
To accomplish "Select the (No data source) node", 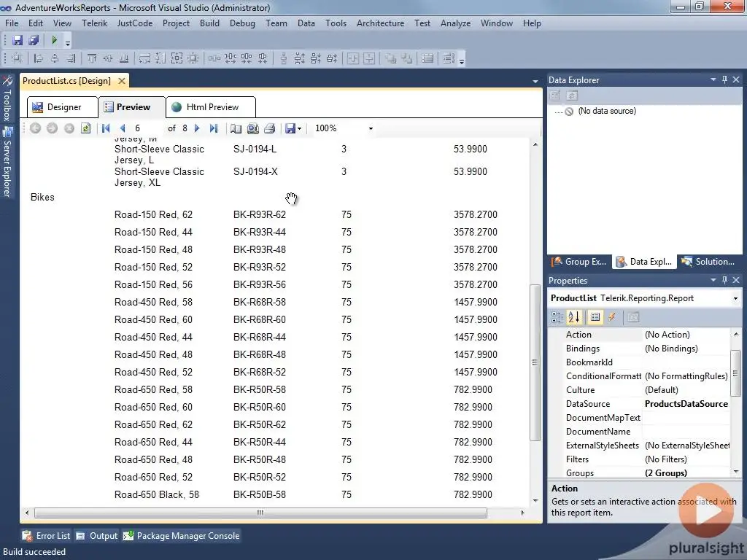I will pos(606,111).
